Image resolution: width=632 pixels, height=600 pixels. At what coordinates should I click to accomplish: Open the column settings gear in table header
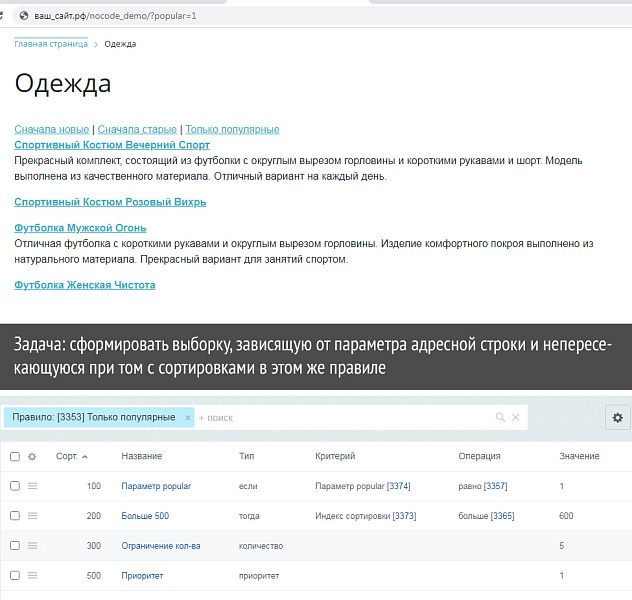point(32,456)
